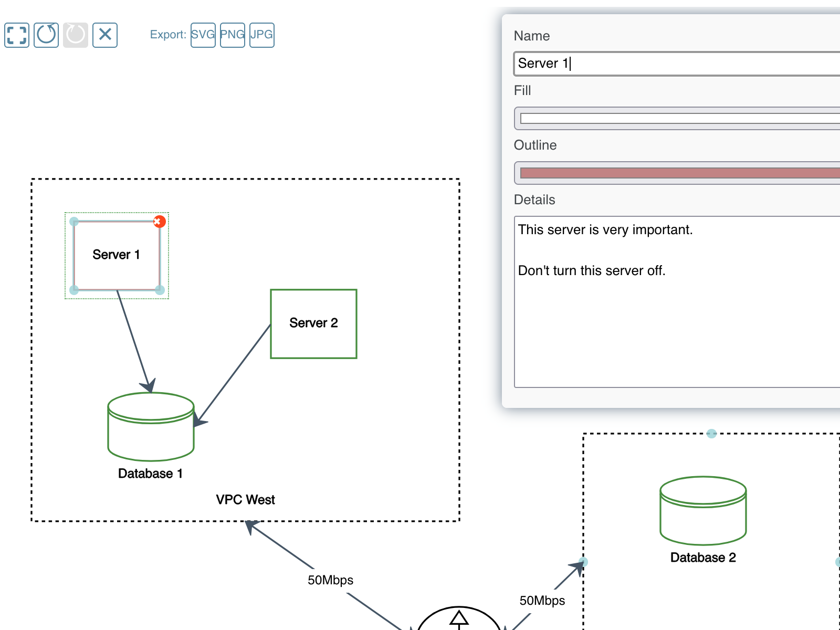Screen dimensions: 840x630
Task: Click the X clear diagram icon
Action: pos(105,35)
